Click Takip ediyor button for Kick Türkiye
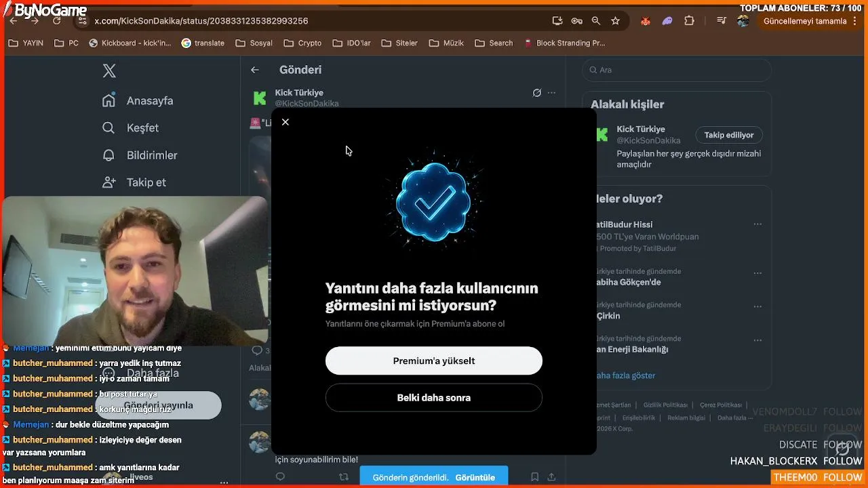 coord(729,135)
